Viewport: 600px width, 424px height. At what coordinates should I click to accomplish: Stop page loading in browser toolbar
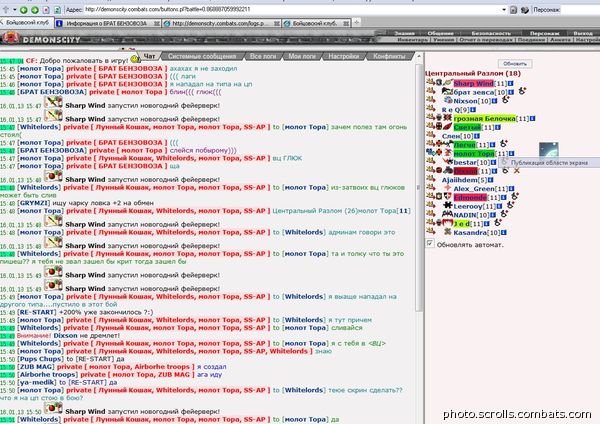click(46, 10)
